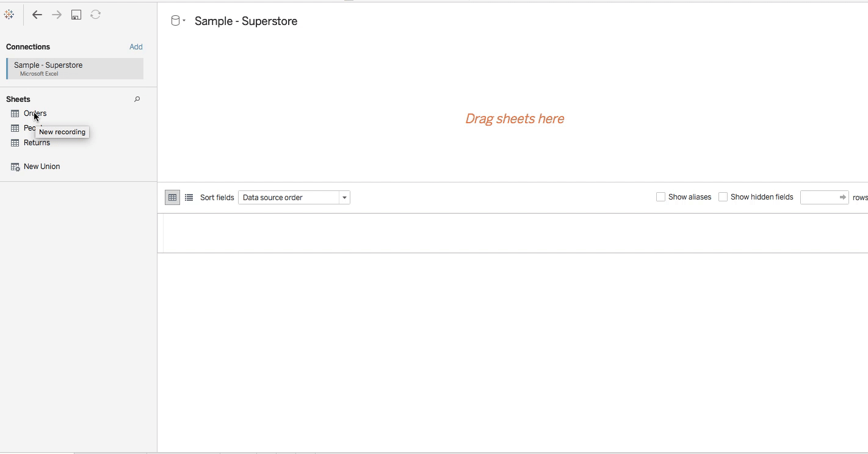Screen dimensions: 868x454
Task: Click the Sample - Superstore data source title
Action: [x=246, y=21]
